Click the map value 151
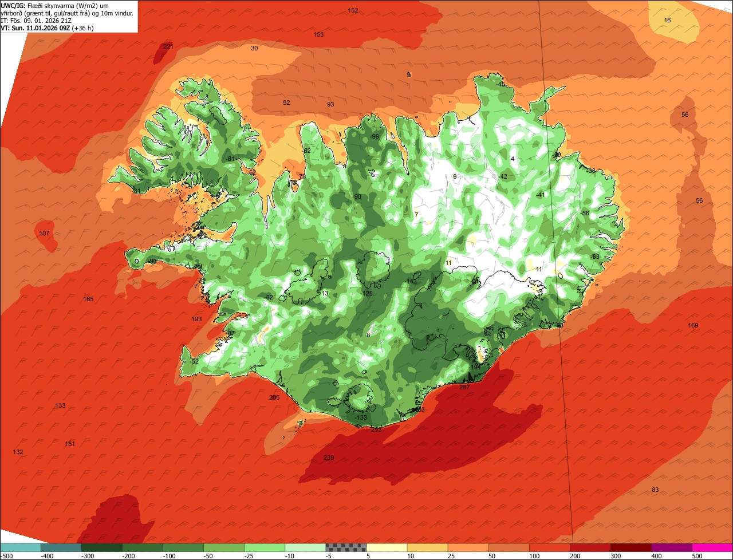The width and height of the screenshot is (733, 560). tap(70, 444)
